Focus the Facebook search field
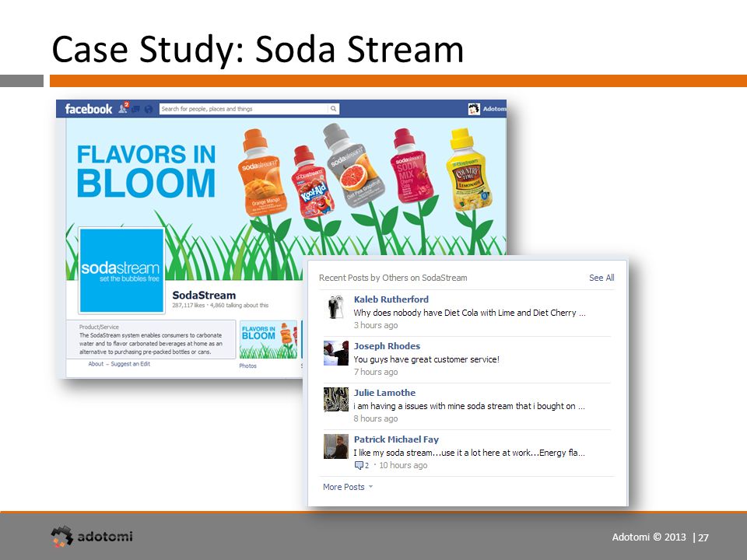The height and width of the screenshot is (560, 747). click(244, 109)
